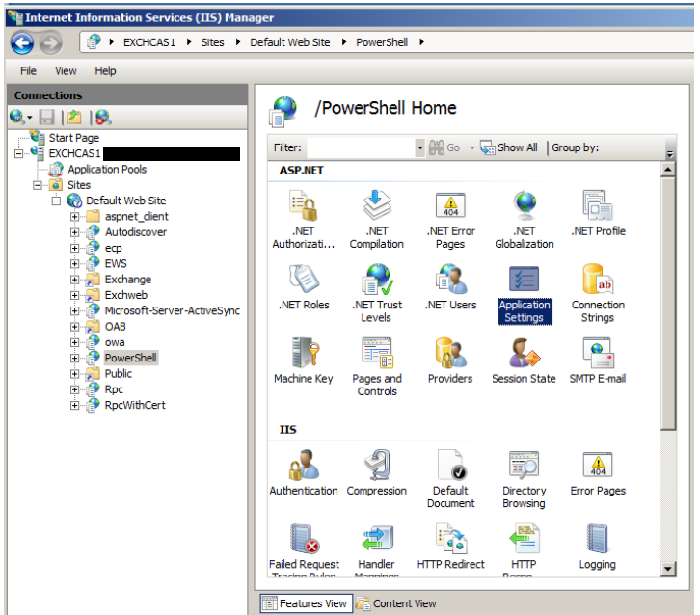This screenshot has width=700, height=615.
Task: Open .NET Error Pages feature
Action: pyautogui.click(x=450, y=219)
